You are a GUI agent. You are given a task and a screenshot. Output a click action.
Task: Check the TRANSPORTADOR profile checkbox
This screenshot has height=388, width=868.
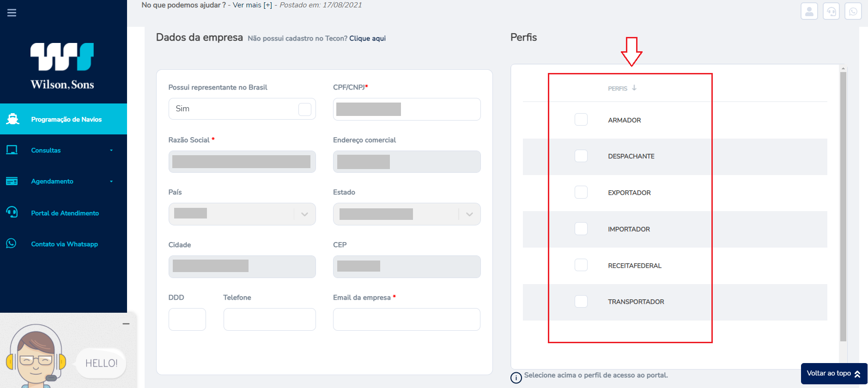point(581,302)
